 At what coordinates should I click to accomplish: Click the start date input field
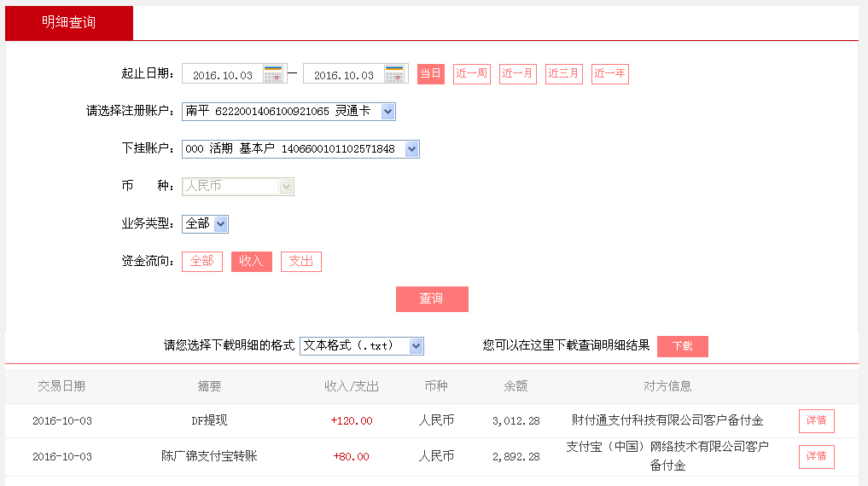(x=223, y=75)
